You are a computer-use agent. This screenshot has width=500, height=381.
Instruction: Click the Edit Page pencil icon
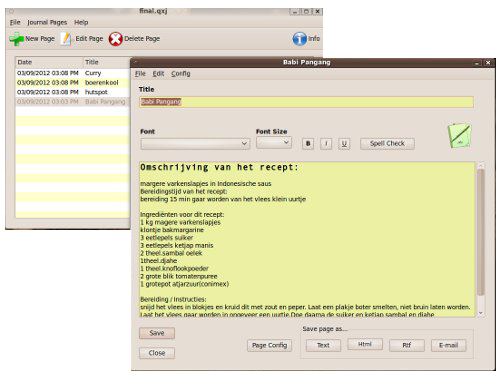66,39
